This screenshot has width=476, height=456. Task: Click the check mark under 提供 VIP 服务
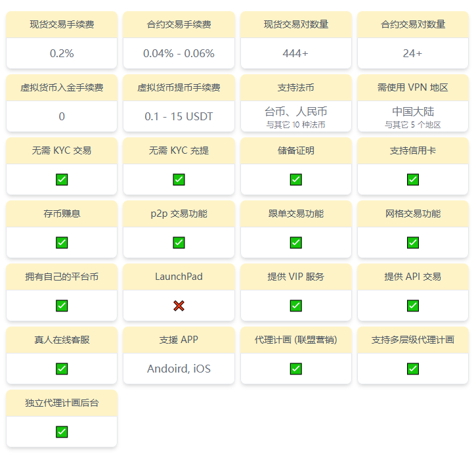(x=295, y=306)
